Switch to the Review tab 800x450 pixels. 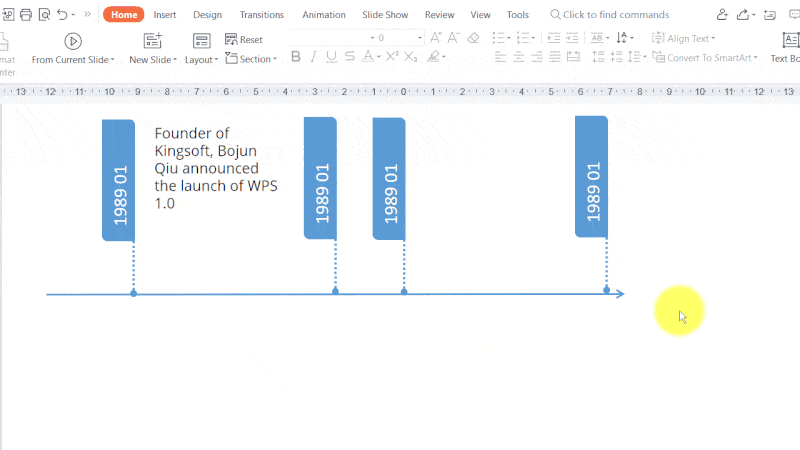coord(439,15)
